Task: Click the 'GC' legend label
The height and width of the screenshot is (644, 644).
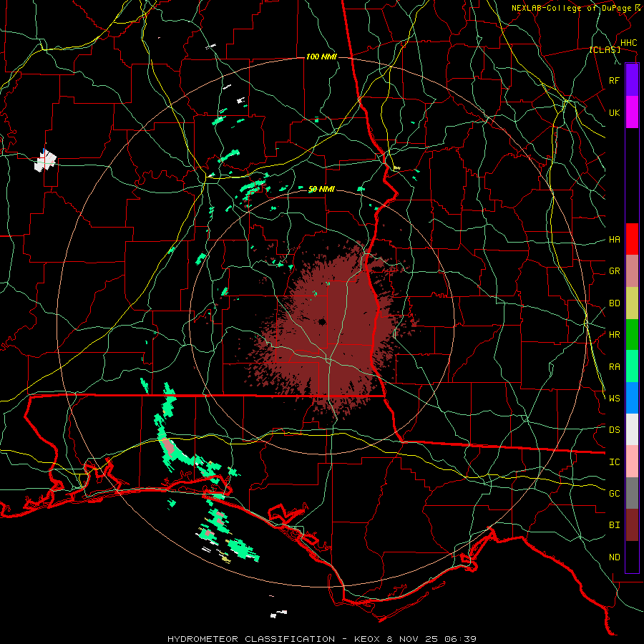Action: pyautogui.click(x=615, y=494)
